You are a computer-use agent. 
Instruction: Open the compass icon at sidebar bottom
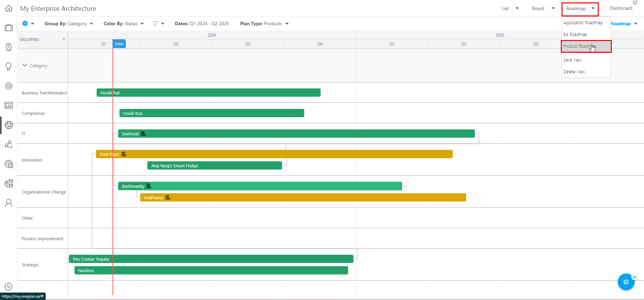click(9, 287)
